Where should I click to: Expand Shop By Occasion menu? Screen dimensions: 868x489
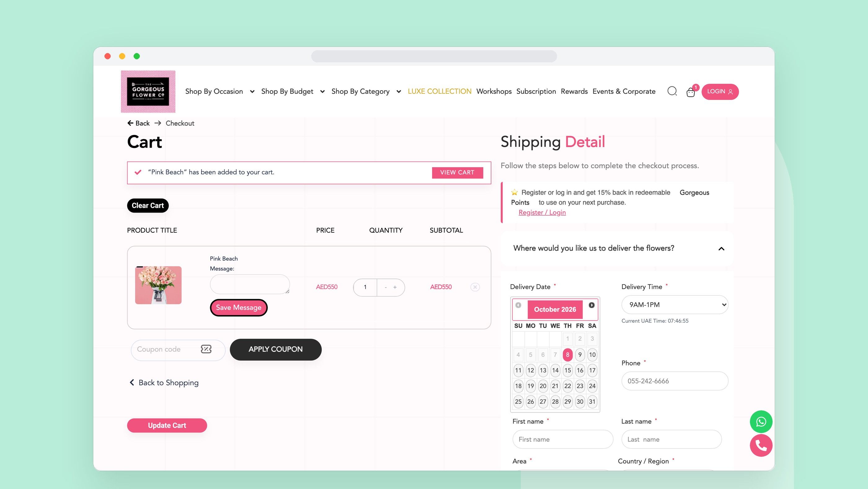click(x=252, y=92)
